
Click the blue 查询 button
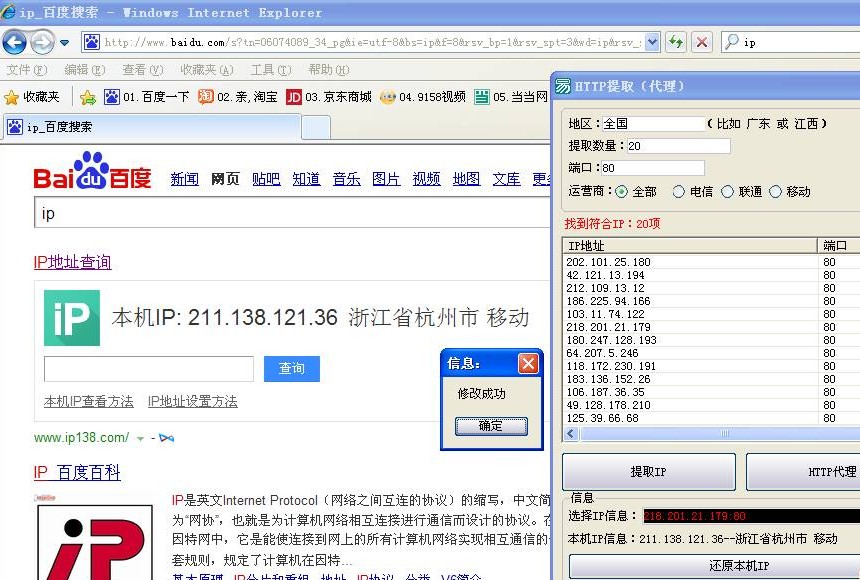[x=292, y=368]
